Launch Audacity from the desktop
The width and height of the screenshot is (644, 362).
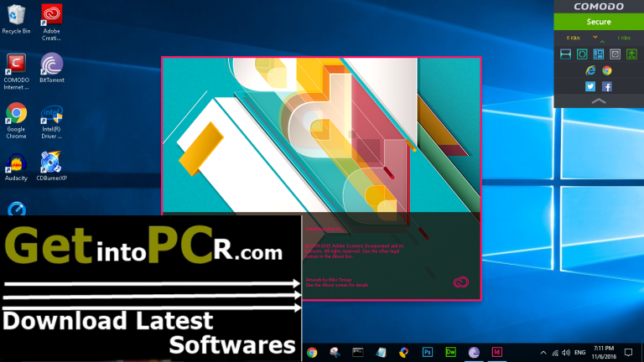coord(16,168)
